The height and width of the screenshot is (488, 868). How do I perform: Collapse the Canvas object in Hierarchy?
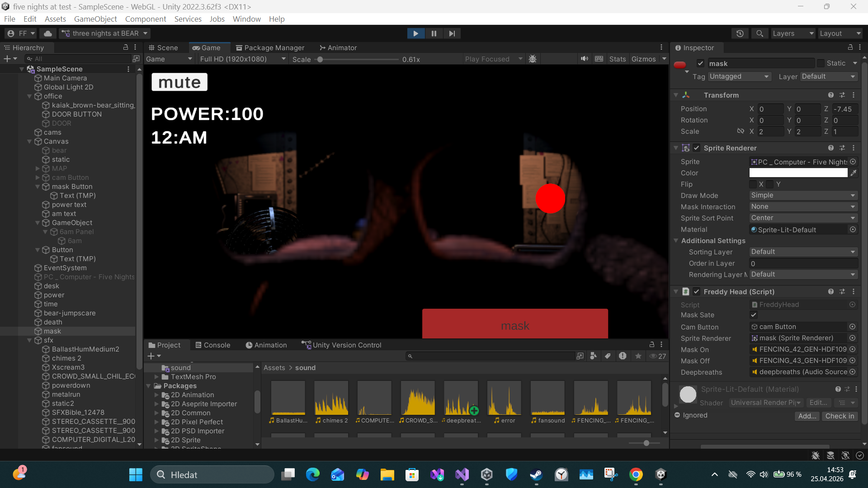(29, 141)
